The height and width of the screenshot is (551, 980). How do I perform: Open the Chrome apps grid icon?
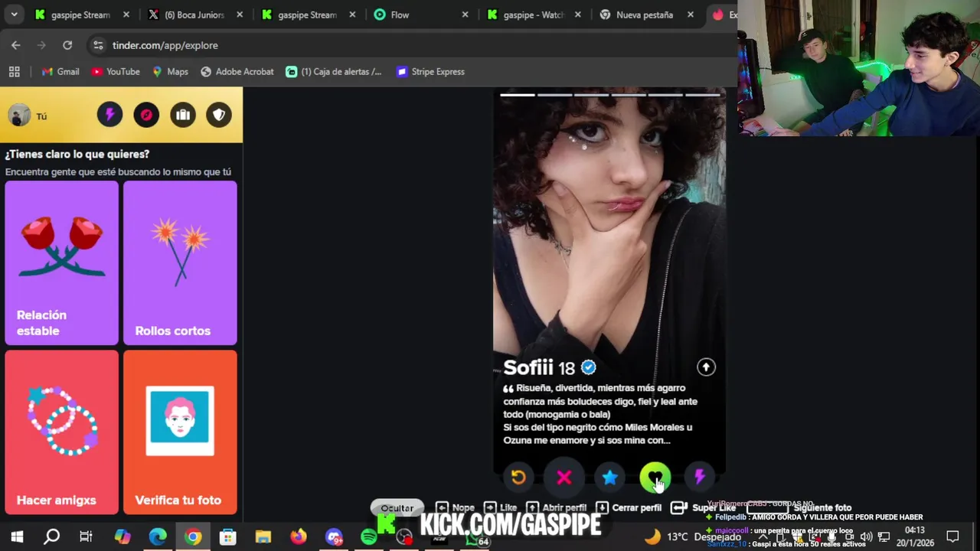14,71
